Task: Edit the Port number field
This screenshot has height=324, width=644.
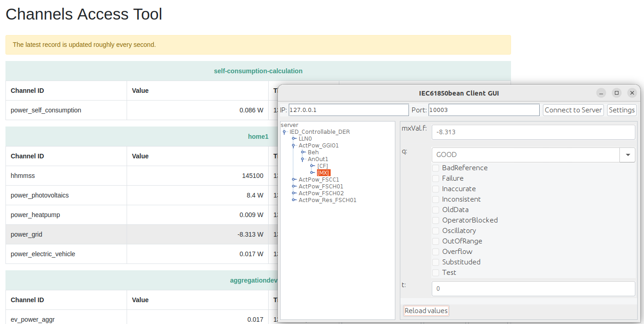Action: [x=483, y=110]
